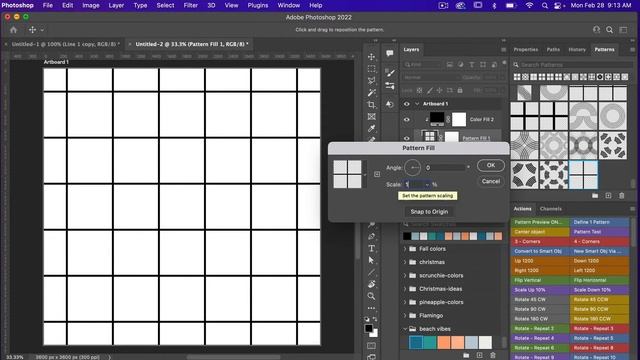Select the Pen tool
Screen dimensions: 640x360
coord(371,236)
